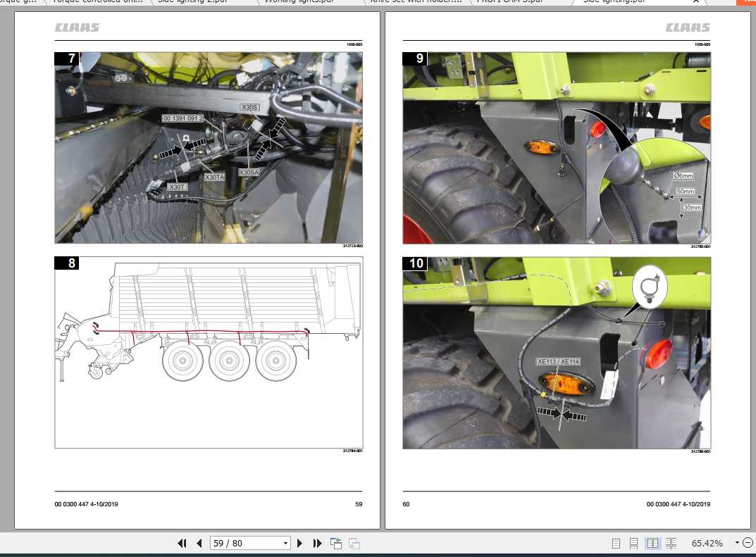
Task: Expand the zoom level dropdown arrow
Action: [737, 542]
